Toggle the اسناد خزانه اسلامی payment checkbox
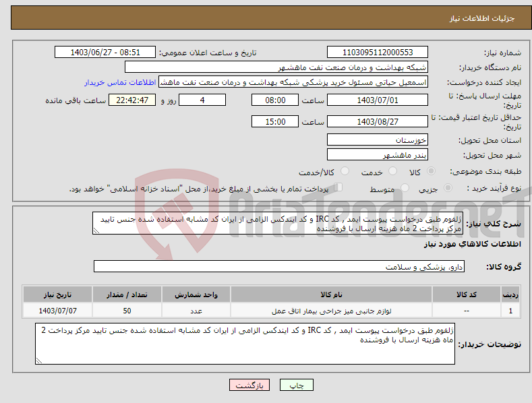The width and height of the screenshot is (532, 403). pyautogui.click(x=338, y=187)
